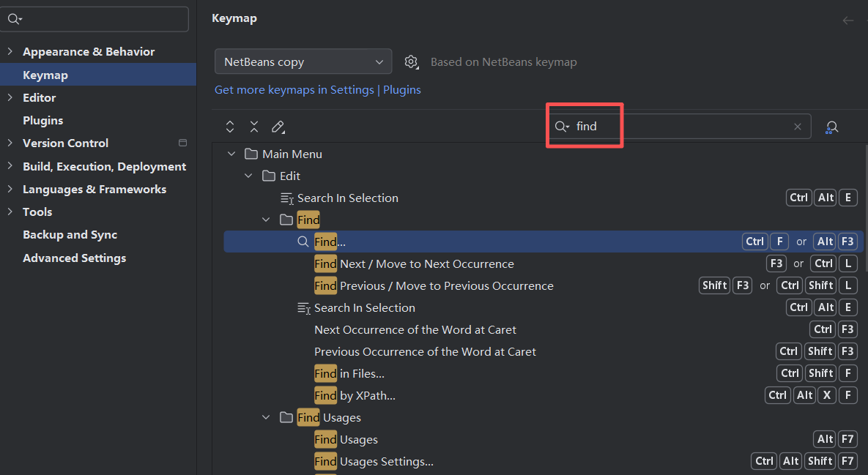Expand the Editor settings section
Image resolution: width=868 pixels, height=475 pixels.
point(10,97)
